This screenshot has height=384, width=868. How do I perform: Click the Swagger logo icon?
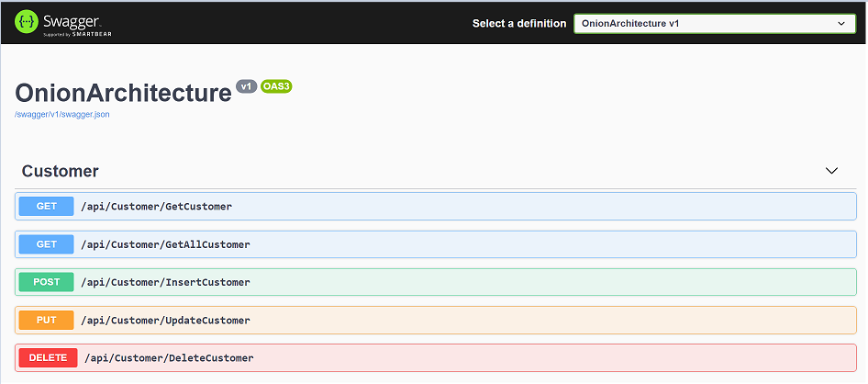point(27,23)
